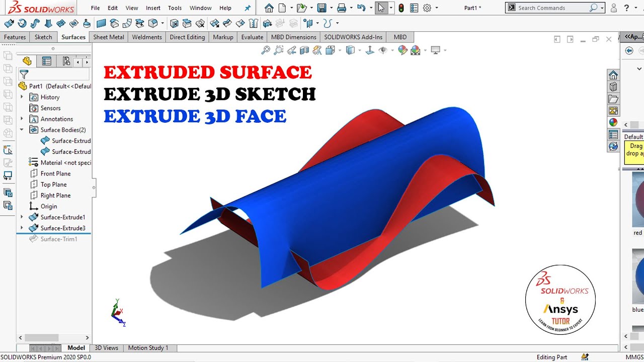Expand the Surface-Extrude3 feature
Image resolution: width=644 pixels, height=362 pixels.
coord(22,228)
